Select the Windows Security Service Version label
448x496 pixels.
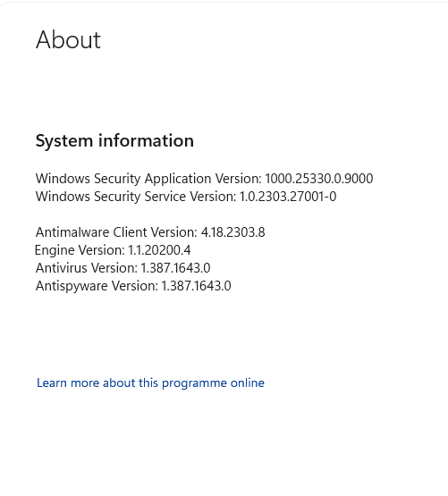coord(136,197)
